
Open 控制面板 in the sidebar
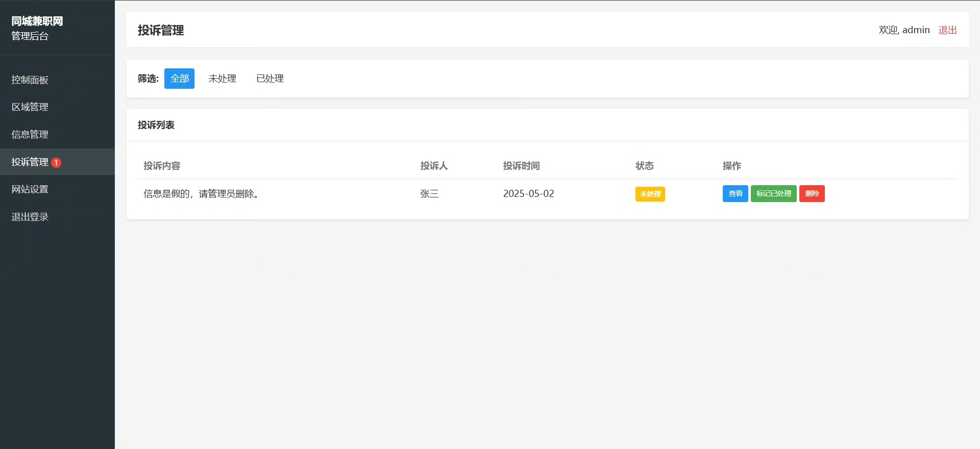coord(30,80)
